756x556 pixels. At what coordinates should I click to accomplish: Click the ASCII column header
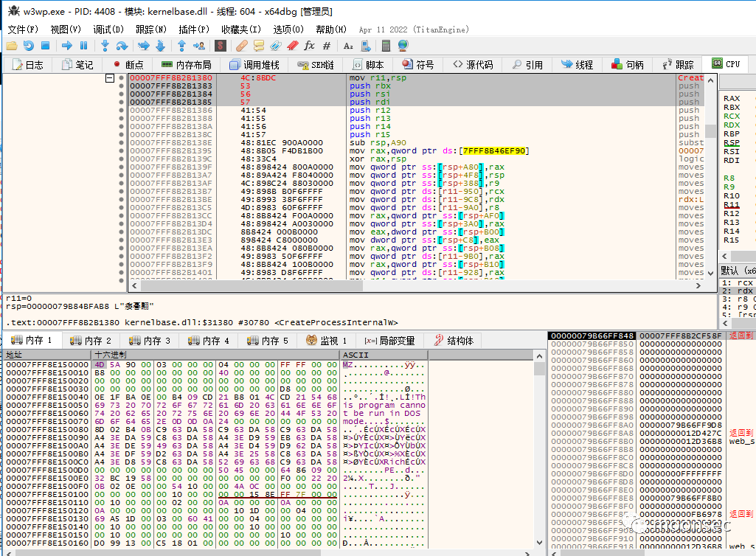click(x=384, y=355)
